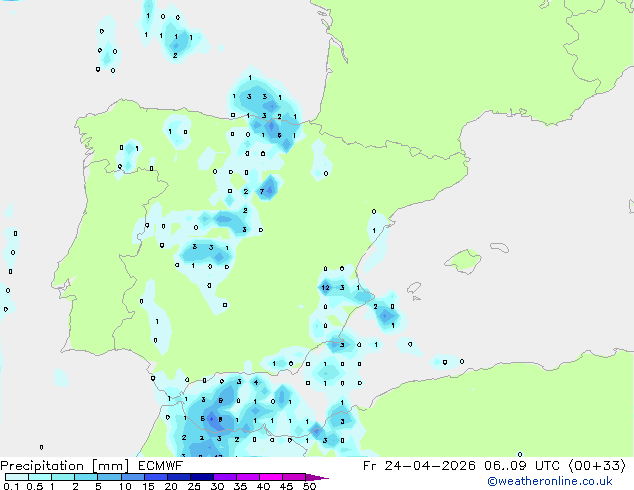Click the 2–5 mm legend color box
The height and width of the screenshot is (490, 634).
[86, 477]
